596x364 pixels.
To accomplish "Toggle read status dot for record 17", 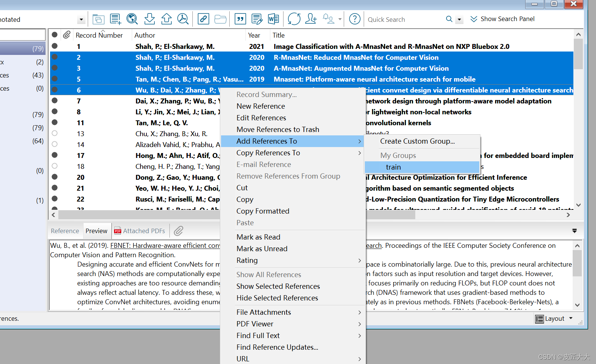I will coord(55,155).
